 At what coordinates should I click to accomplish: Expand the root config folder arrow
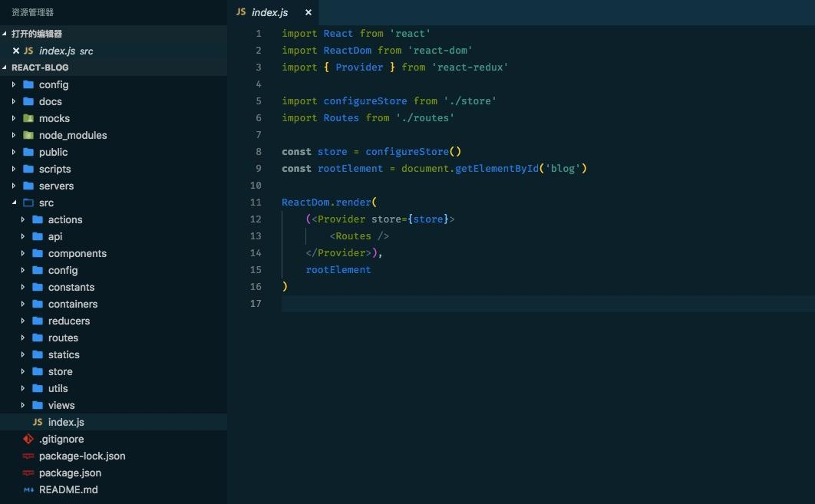pyautogui.click(x=14, y=84)
